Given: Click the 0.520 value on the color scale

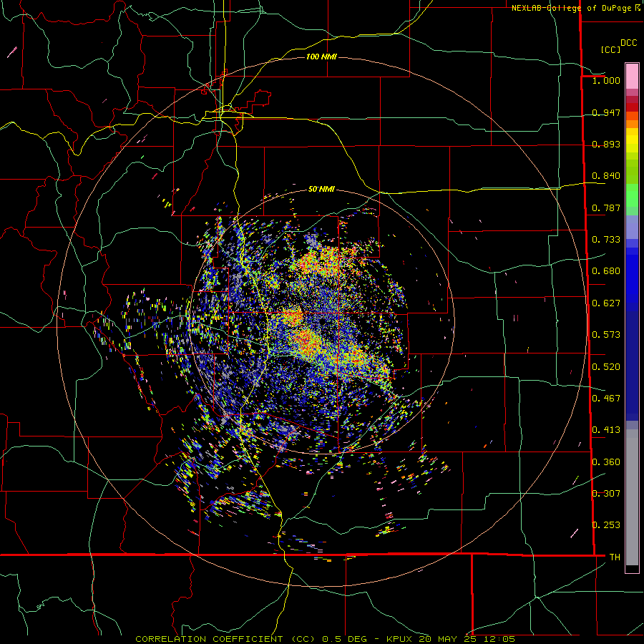Looking at the screenshot, I should coord(606,367).
